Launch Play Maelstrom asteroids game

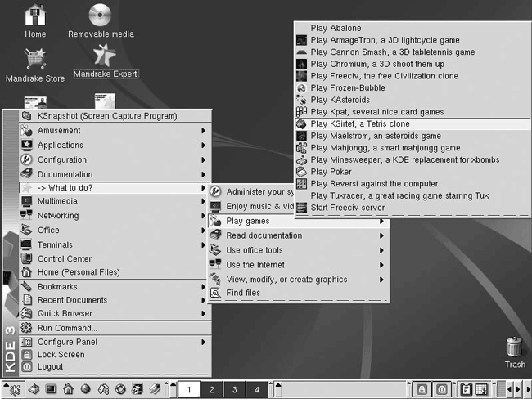click(x=413, y=136)
